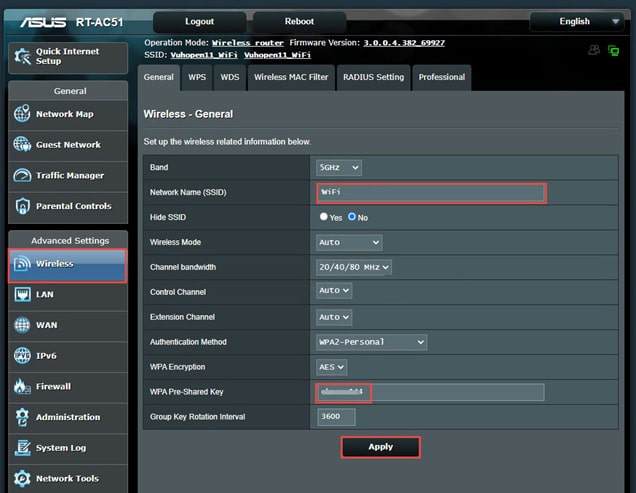Open Administration settings icon
This screenshot has width=636, height=493.
point(22,417)
